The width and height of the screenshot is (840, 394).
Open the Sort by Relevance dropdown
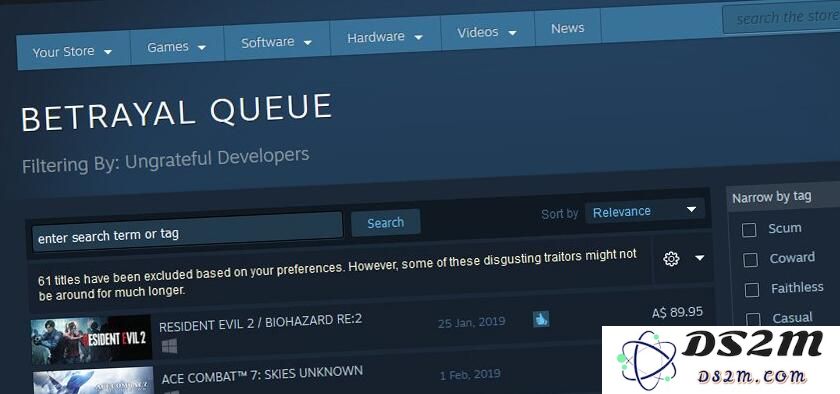pos(644,210)
